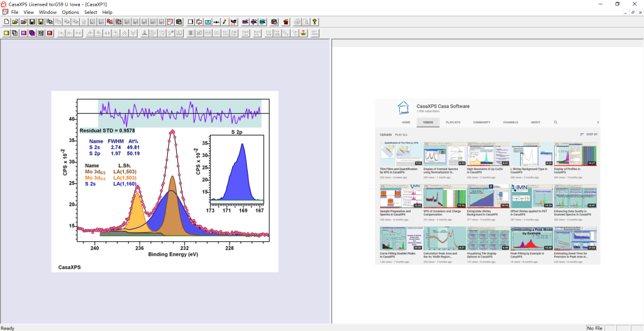Select the red pencil annotation icon

(225, 22)
